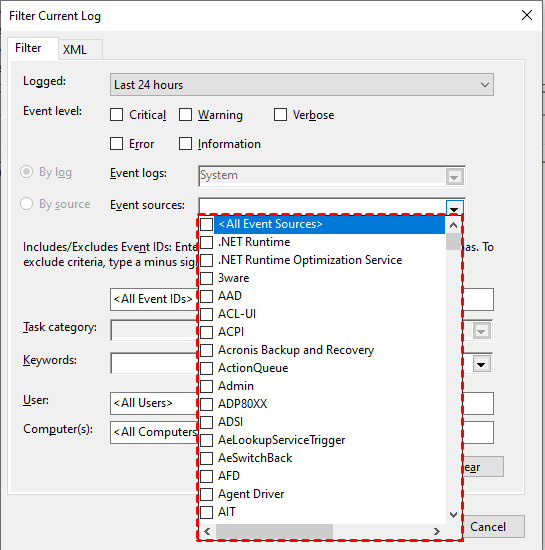Select the By source radio button
Screen dimensions: 545x550
click(27, 204)
